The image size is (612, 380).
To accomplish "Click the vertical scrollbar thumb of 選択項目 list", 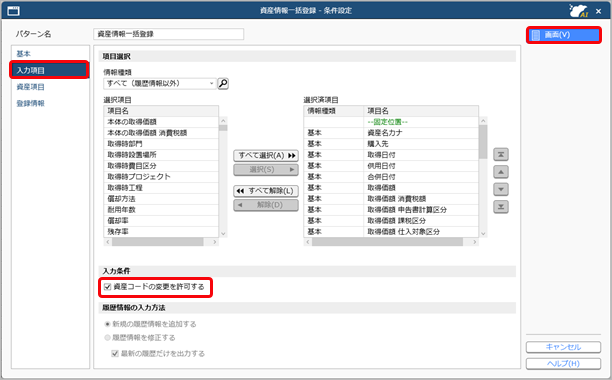I will coord(223,128).
